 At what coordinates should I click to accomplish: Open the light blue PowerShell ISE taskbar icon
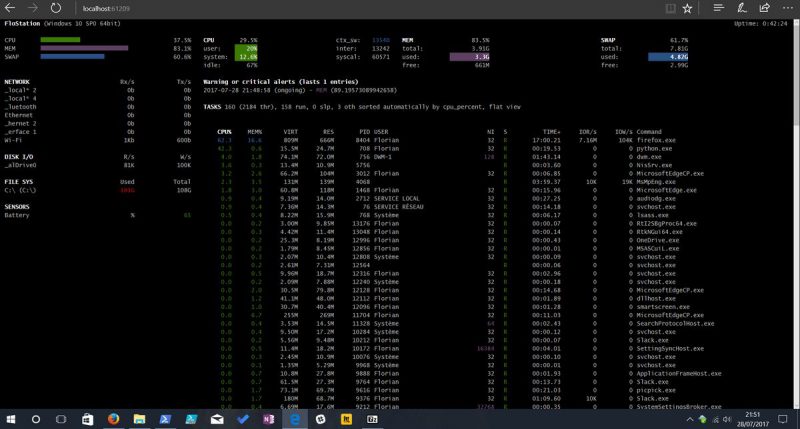coord(191,419)
